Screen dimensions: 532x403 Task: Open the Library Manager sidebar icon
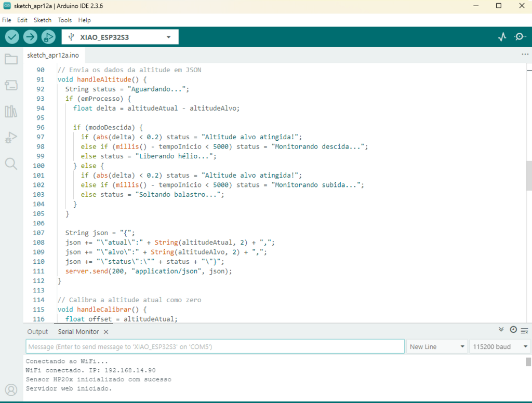click(x=11, y=111)
